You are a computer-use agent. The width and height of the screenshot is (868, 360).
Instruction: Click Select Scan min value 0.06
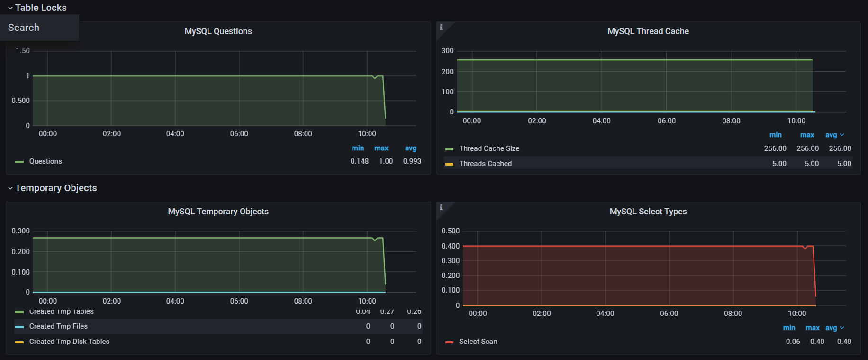[793, 342]
